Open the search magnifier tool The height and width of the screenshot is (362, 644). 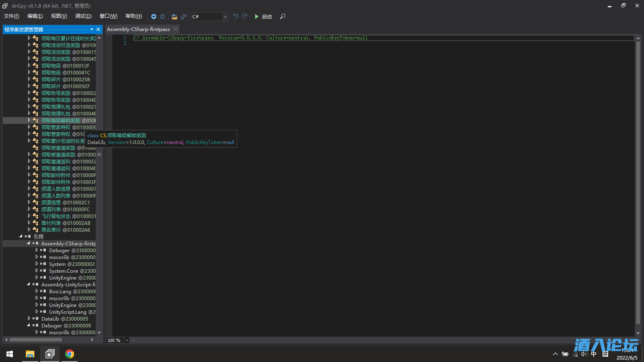tap(283, 16)
